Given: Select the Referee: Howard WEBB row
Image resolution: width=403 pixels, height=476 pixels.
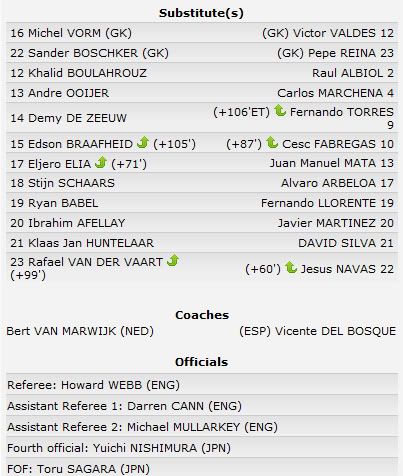Looking at the screenshot, I should (x=202, y=385).
